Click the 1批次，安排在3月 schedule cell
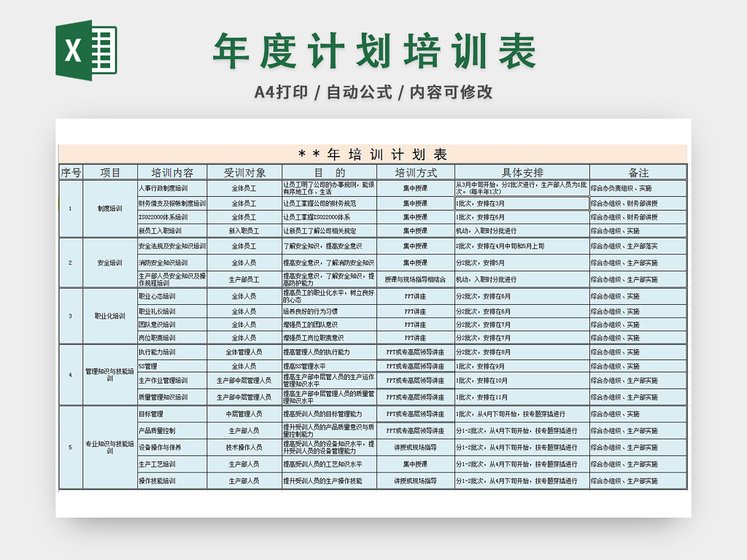The width and height of the screenshot is (747, 560). click(522, 203)
